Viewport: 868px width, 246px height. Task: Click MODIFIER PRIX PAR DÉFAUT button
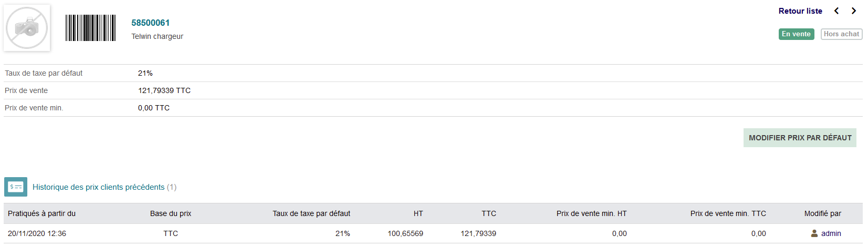tap(800, 138)
